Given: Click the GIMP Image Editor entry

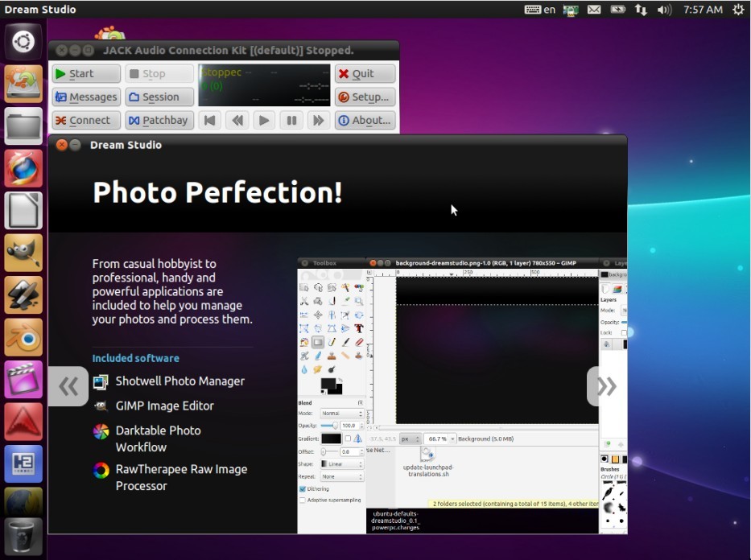Looking at the screenshot, I should point(165,406).
